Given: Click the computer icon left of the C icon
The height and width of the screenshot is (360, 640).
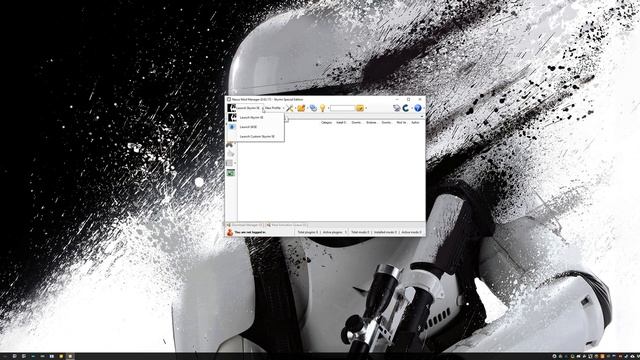Looking at the screenshot, I should (x=397, y=108).
